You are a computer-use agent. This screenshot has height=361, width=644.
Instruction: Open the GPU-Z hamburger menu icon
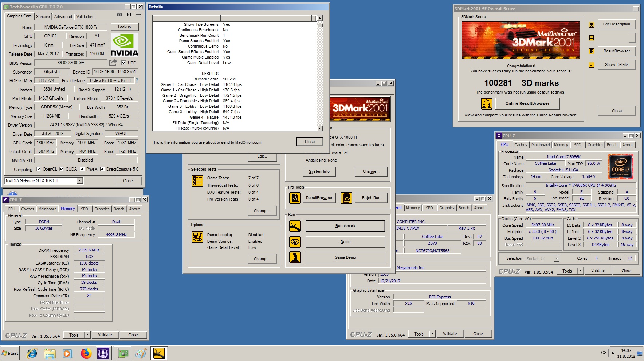[x=138, y=15]
